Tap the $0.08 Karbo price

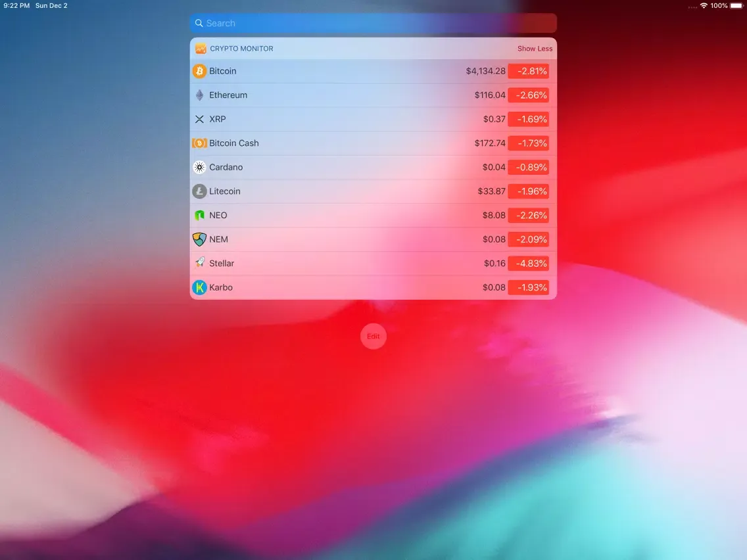(494, 288)
